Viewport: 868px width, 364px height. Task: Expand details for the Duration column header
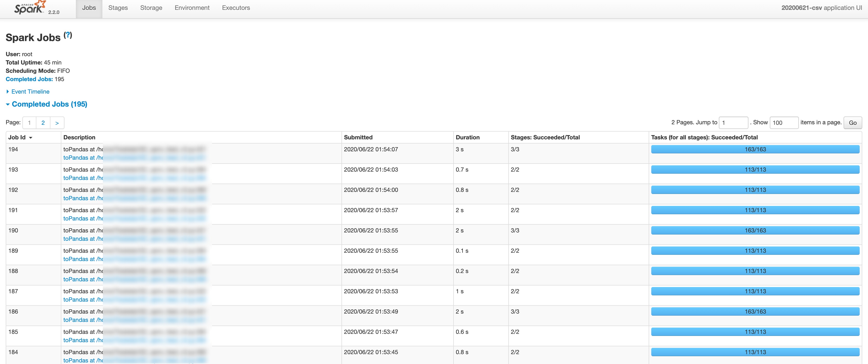tap(468, 137)
